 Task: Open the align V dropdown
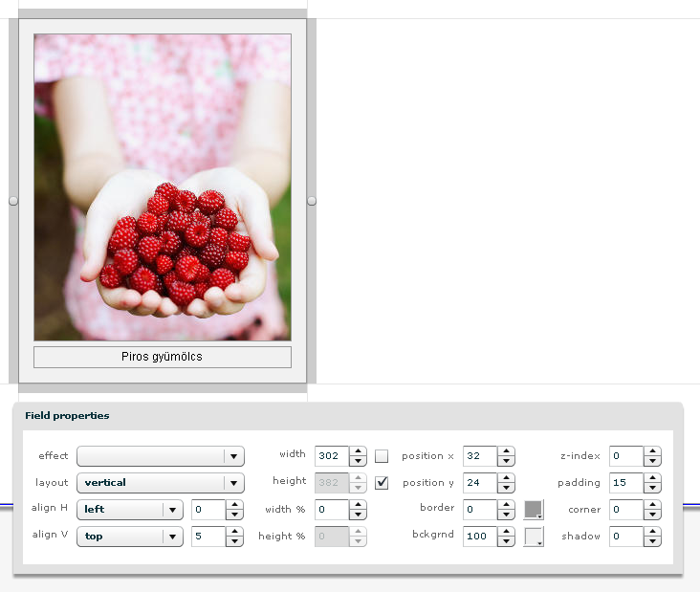pos(172,537)
